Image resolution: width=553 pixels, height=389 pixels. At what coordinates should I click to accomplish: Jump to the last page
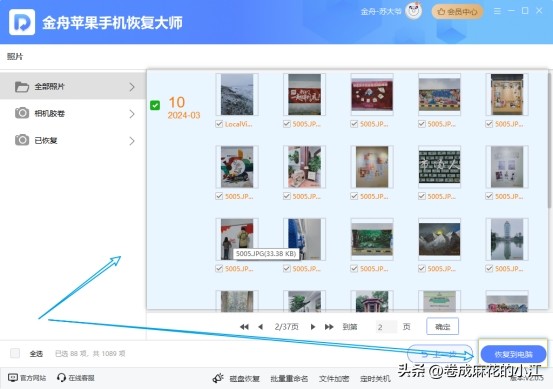pyautogui.click(x=329, y=327)
